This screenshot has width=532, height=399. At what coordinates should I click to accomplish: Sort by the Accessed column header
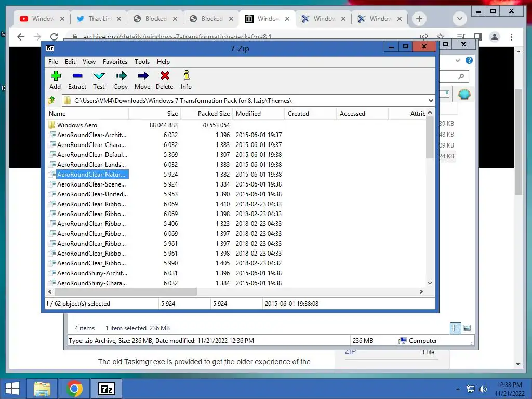(362, 114)
